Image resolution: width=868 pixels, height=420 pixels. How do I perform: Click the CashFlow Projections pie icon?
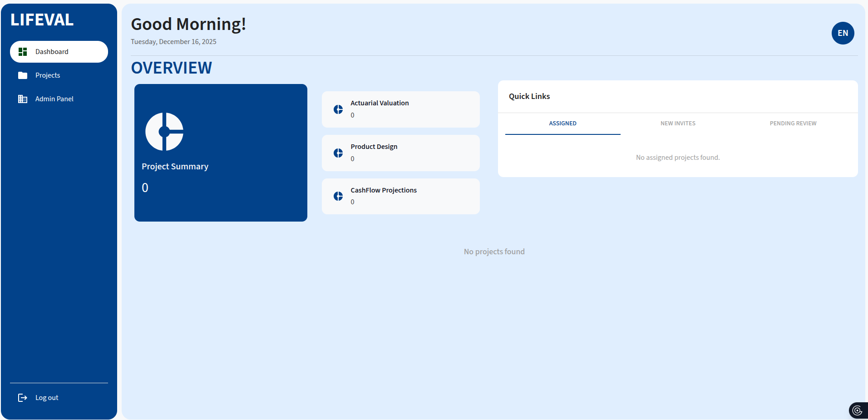tap(338, 196)
